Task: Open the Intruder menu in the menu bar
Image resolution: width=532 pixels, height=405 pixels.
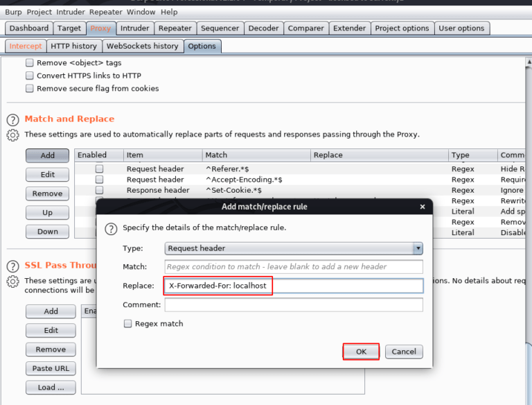Action: (x=71, y=12)
